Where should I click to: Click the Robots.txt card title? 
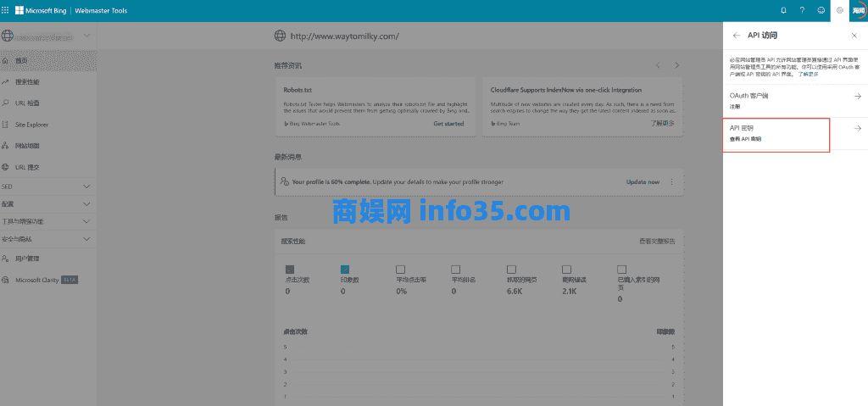coord(298,90)
